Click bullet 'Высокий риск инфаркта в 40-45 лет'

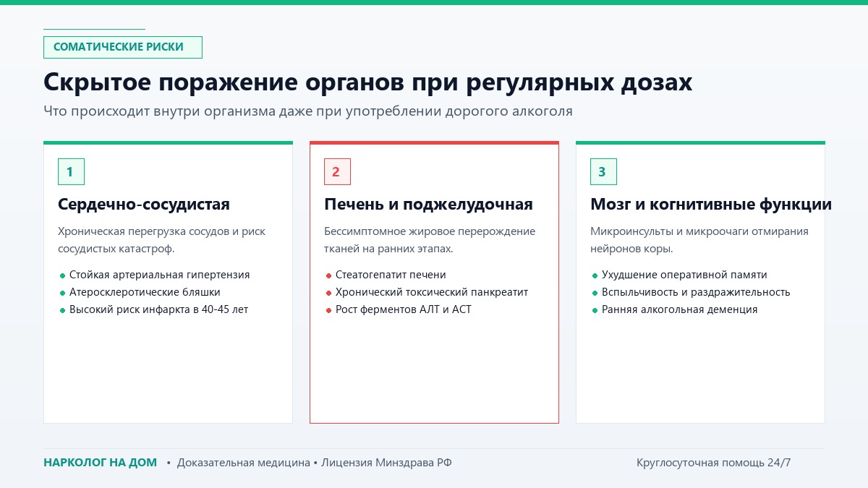(x=159, y=309)
